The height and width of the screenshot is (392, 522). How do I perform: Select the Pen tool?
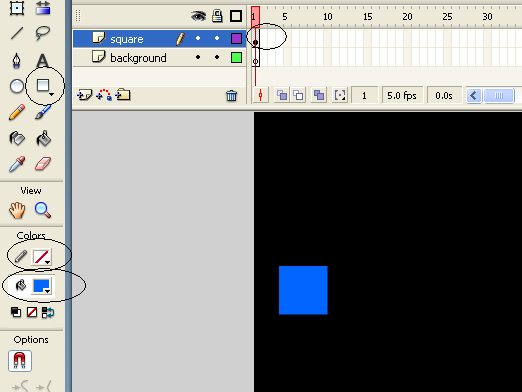point(17,61)
